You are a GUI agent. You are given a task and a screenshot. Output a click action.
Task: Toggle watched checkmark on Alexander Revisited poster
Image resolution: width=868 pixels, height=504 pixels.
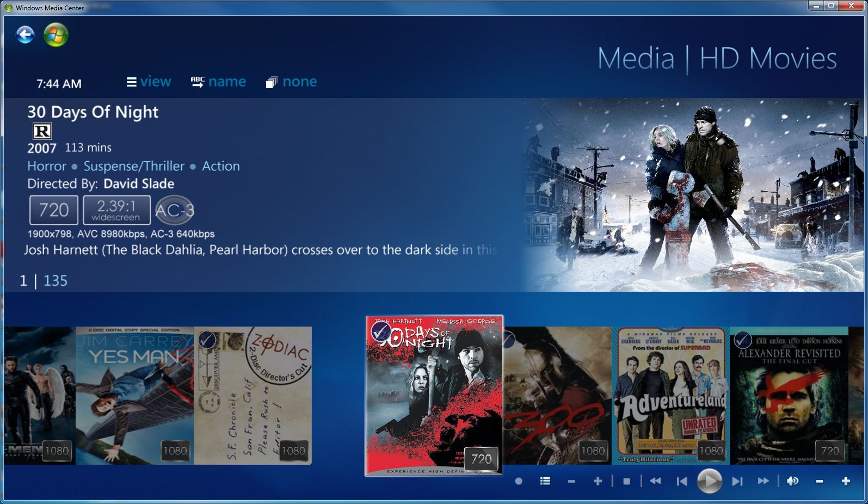tap(742, 341)
